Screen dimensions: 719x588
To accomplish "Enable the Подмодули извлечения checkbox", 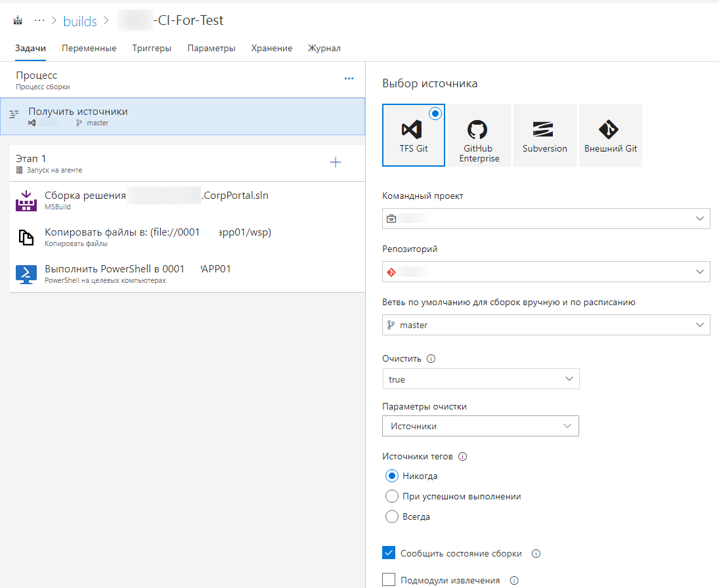I will 389,580.
